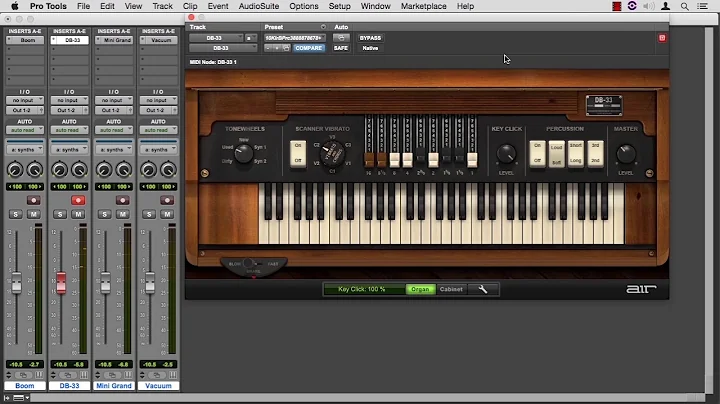Click the MIDI keyboard icon on Boom track
The width and height of the screenshot is (720, 404).
pyautogui.click(x=39, y=375)
